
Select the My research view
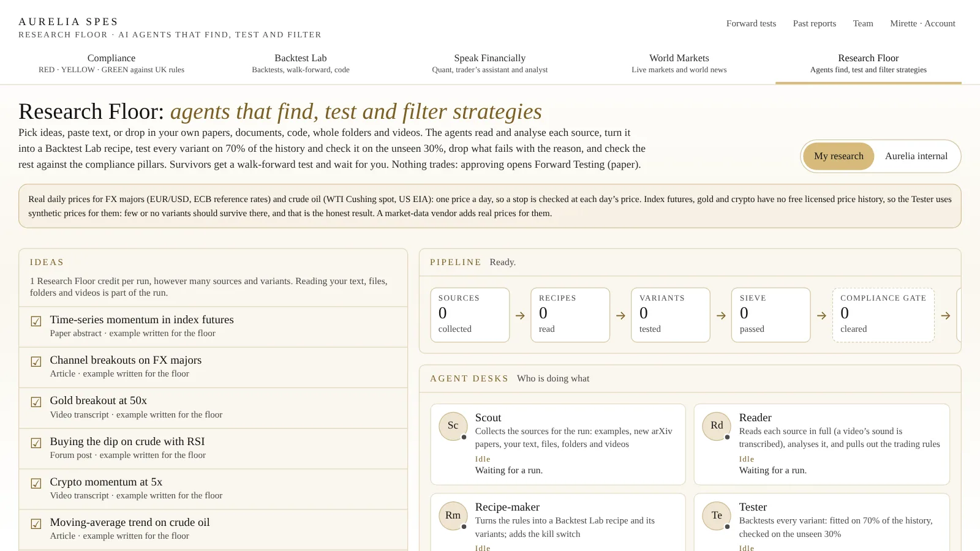[839, 156]
